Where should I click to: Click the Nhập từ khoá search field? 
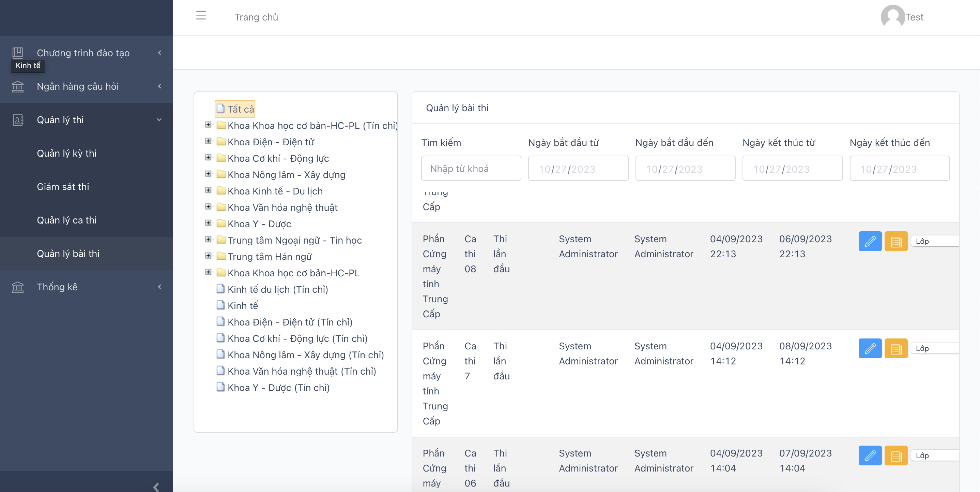tap(471, 169)
